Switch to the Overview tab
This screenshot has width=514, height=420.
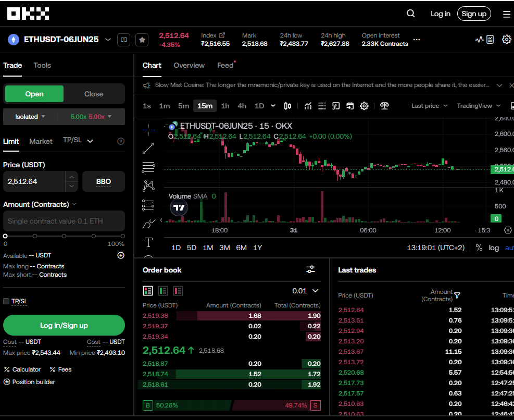pos(189,65)
